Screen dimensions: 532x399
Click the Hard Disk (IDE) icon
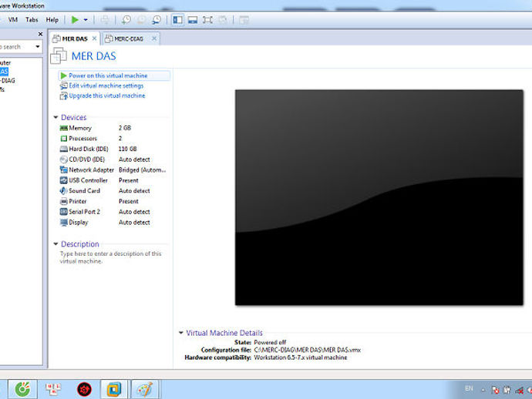click(63, 149)
